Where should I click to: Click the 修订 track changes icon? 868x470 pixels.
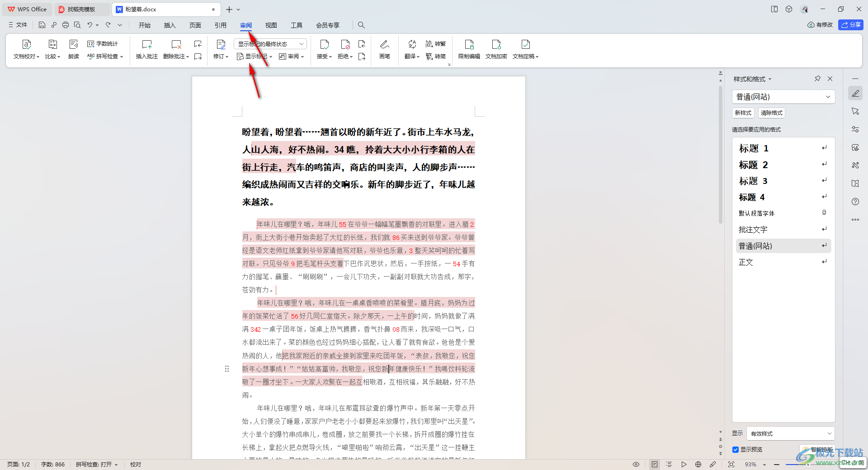[x=221, y=44]
